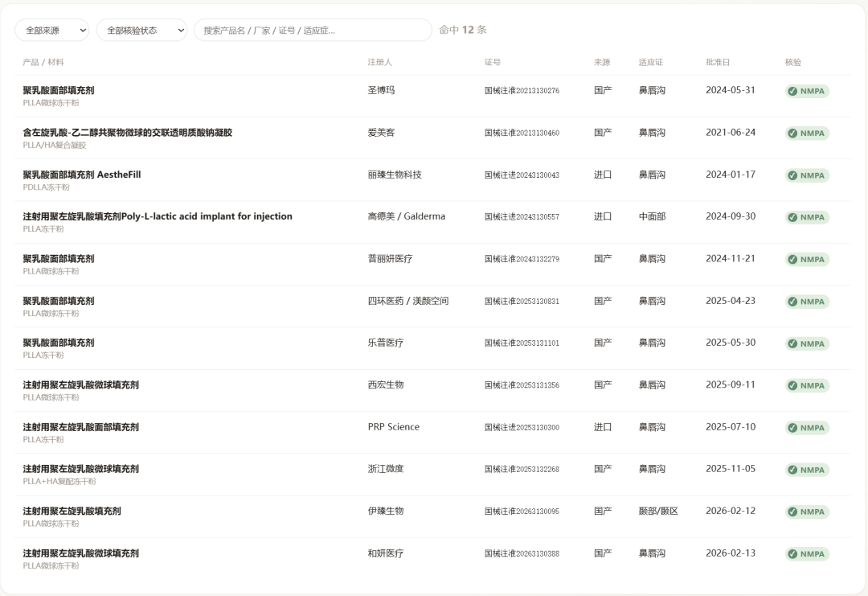
Task: Click the 适应证 column header
Action: click(651, 62)
